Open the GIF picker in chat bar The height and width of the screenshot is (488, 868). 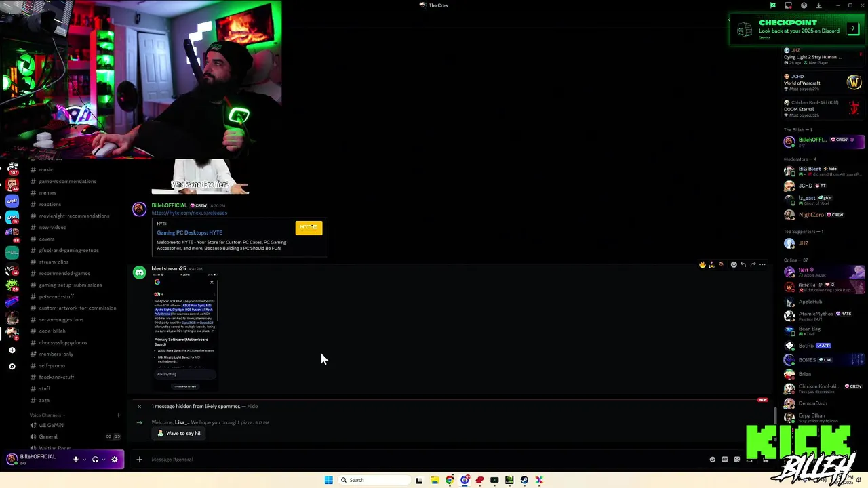[725, 459]
